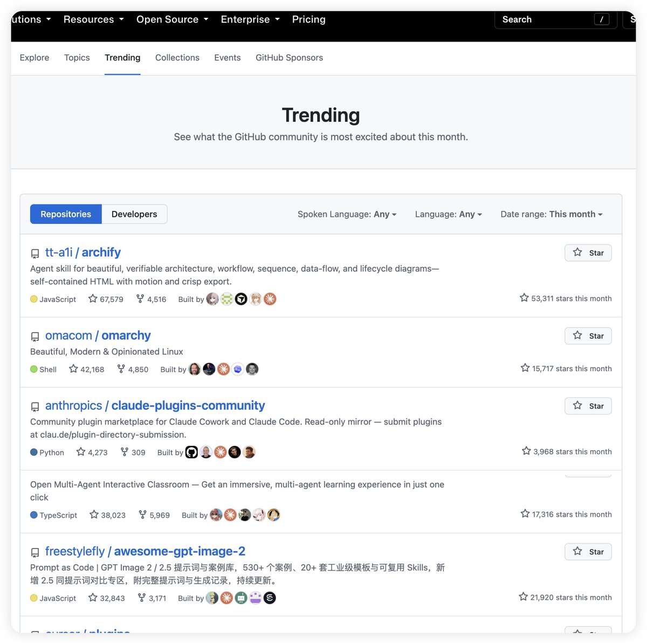Click the repository icon beside archify
The height and width of the screenshot is (644, 647).
[35, 254]
